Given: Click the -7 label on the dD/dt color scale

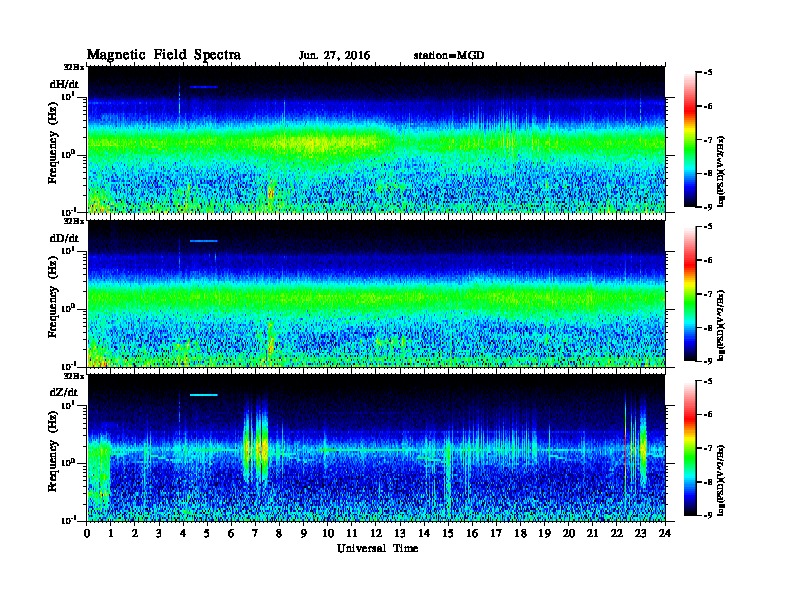Looking at the screenshot, I should (707, 294).
